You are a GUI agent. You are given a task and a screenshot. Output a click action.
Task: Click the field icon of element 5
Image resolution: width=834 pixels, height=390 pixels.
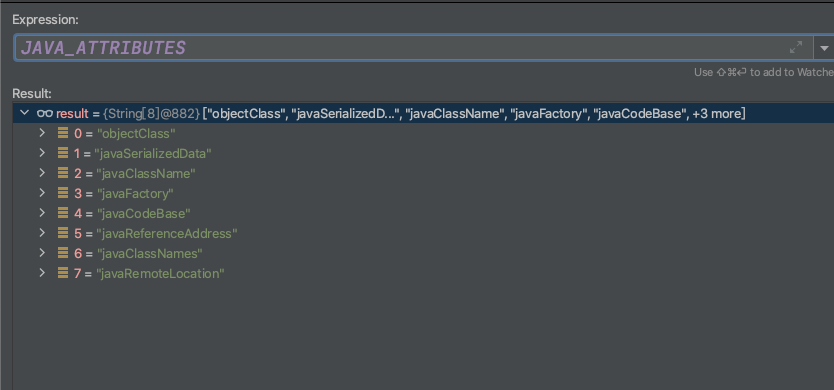click(x=63, y=234)
